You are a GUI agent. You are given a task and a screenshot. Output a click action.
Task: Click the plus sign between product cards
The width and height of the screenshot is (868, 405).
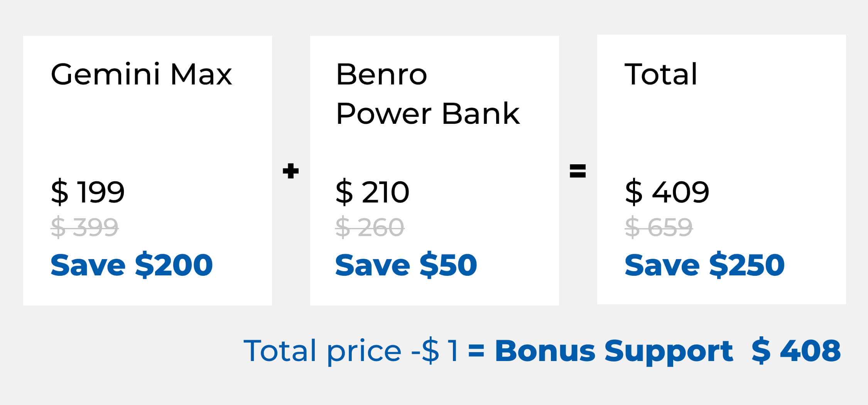coord(290,171)
